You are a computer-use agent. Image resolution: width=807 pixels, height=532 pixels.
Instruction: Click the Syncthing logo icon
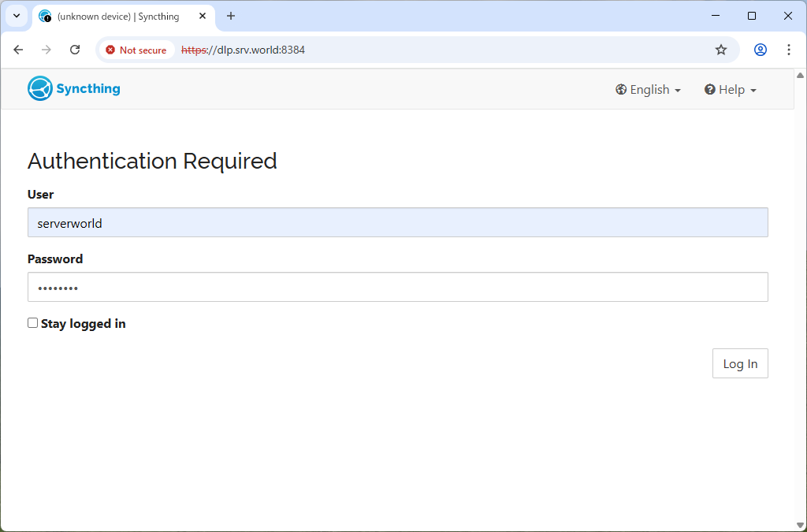tap(40, 88)
